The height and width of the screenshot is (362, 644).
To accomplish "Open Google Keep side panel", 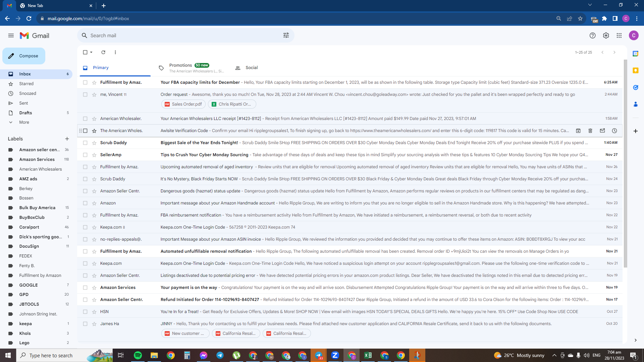I will tap(635, 70).
